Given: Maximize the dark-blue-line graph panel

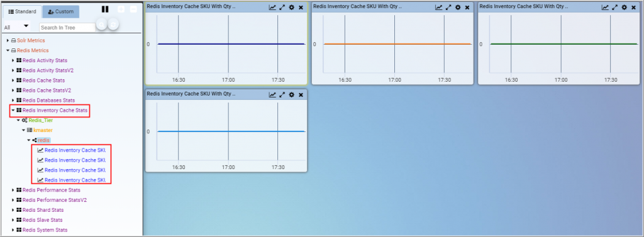Looking at the screenshot, I should click(282, 8).
